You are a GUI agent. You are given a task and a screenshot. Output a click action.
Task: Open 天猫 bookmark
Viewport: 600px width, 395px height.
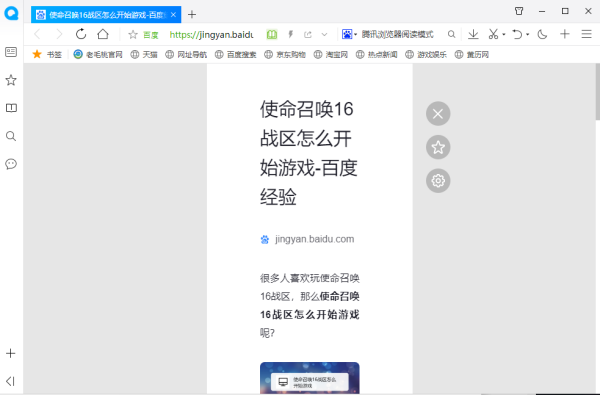click(144, 54)
